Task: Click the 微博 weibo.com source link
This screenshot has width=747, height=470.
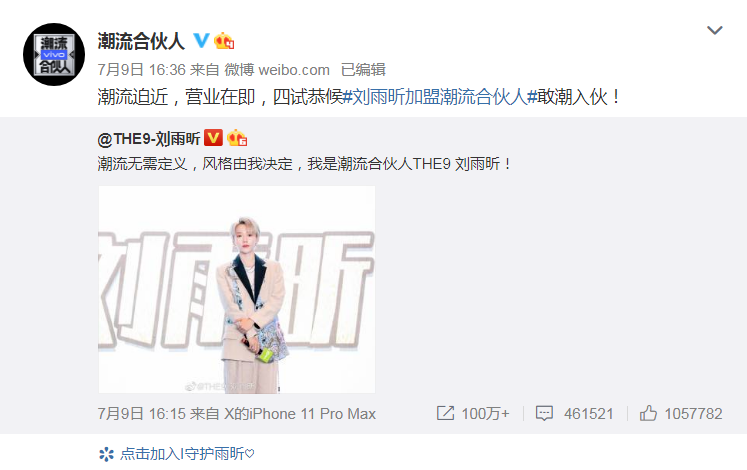Action: pos(277,70)
